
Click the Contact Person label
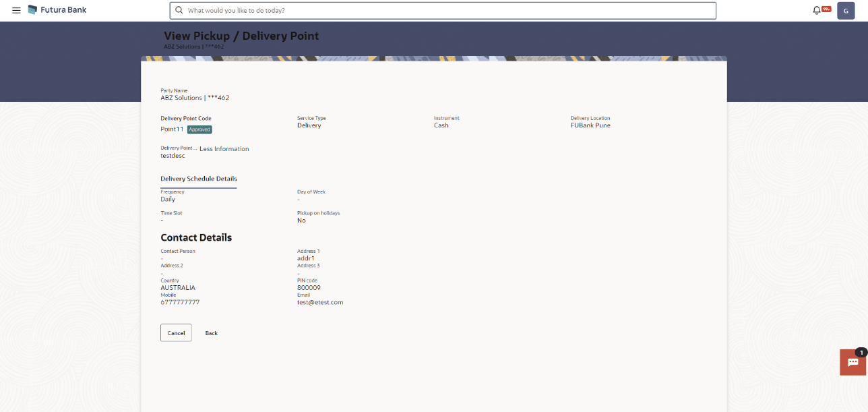pyautogui.click(x=178, y=251)
